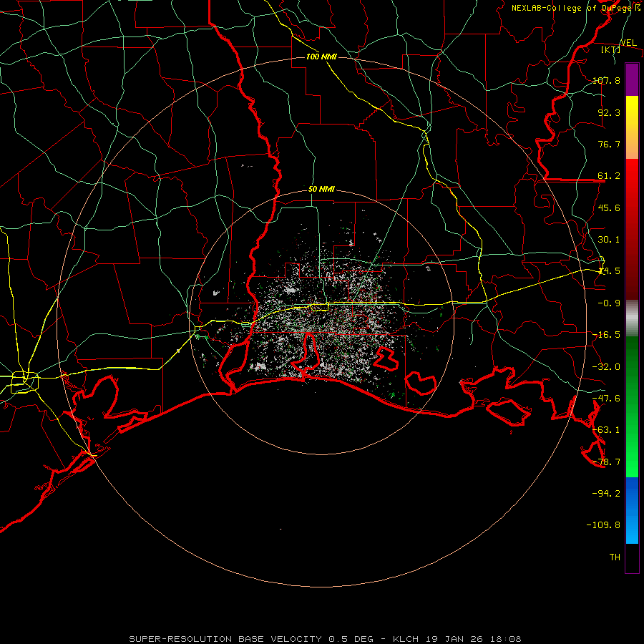644x644 pixels.
Task: Click the bright green segment of the velocity scale
Action: tap(632, 406)
